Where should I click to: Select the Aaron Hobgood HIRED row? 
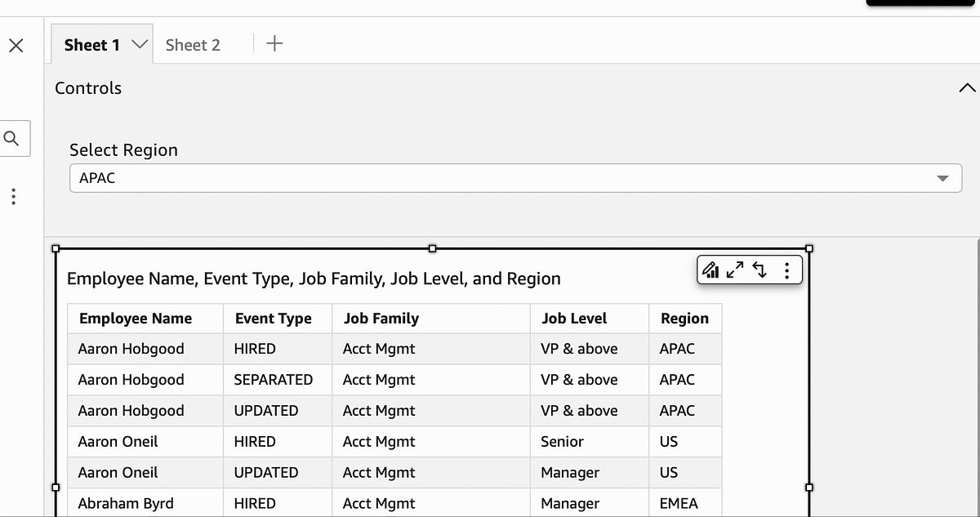245,349
